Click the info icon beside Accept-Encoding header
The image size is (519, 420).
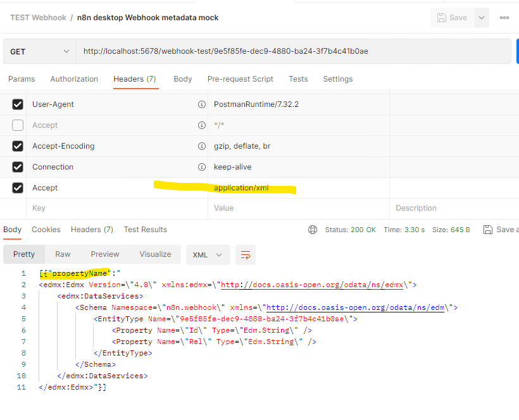tap(202, 145)
